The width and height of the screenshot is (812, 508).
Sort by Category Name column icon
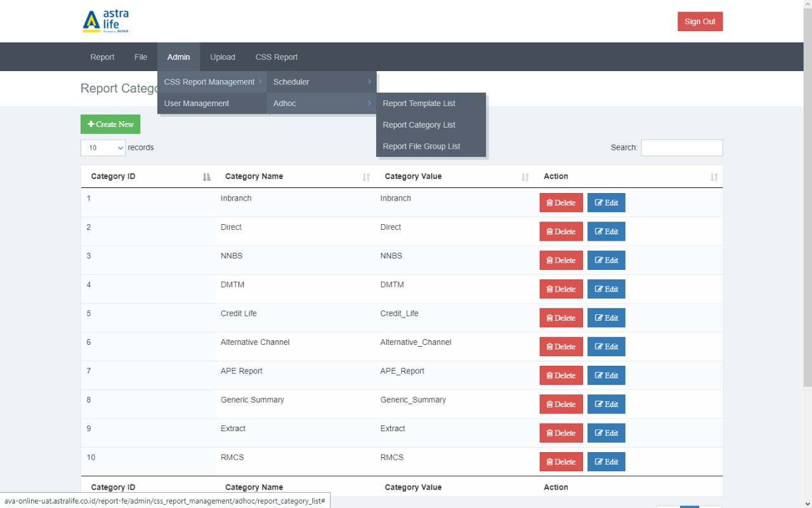[x=366, y=177]
